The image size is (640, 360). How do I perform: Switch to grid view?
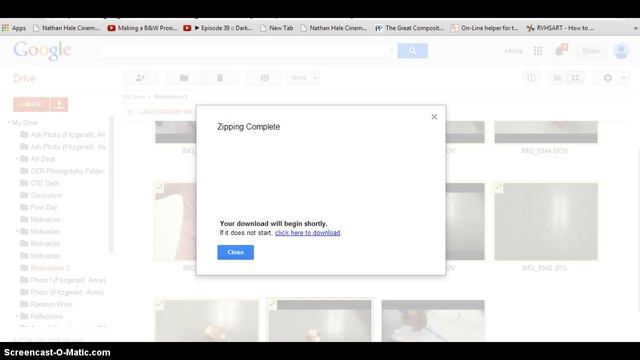[x=575, y=78]
